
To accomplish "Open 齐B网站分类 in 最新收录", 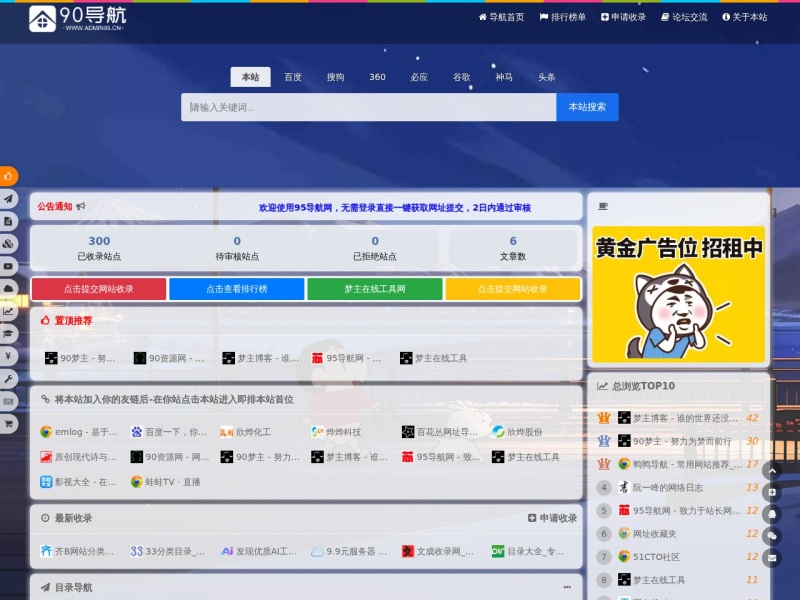I will point(77,551).
